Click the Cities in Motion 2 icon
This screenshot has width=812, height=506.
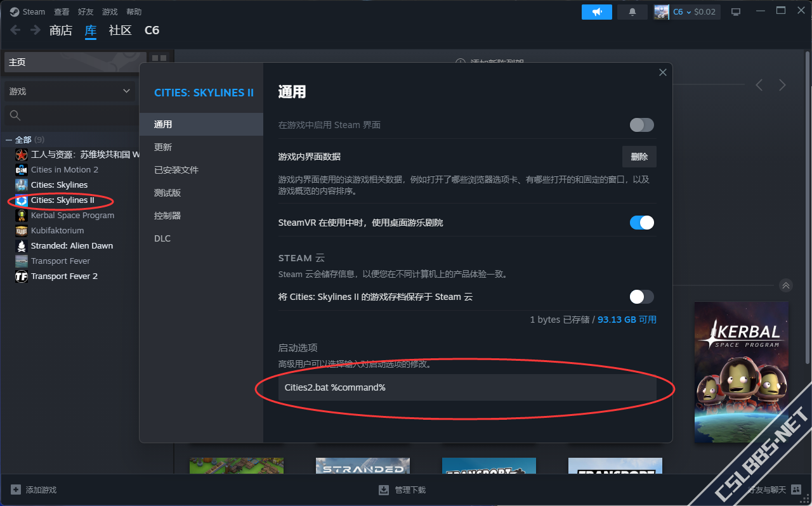21,169
